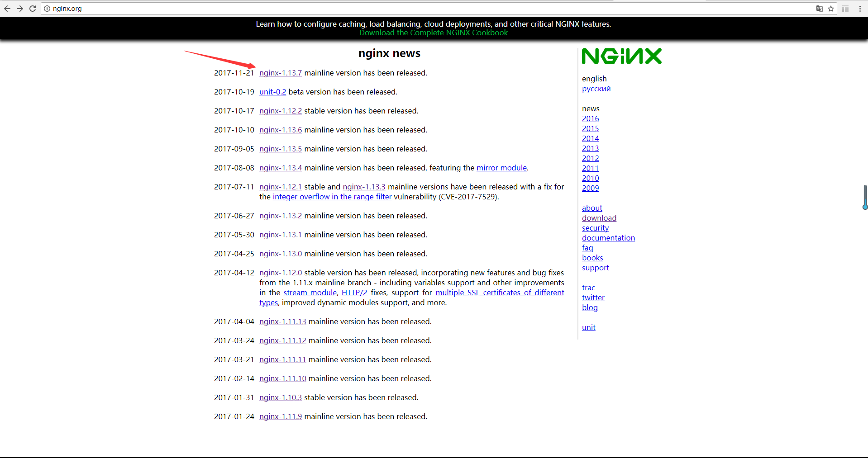Open the nginx-1.10.3 stable link
The image size is (868, 458).
click(x=281, y=397)
